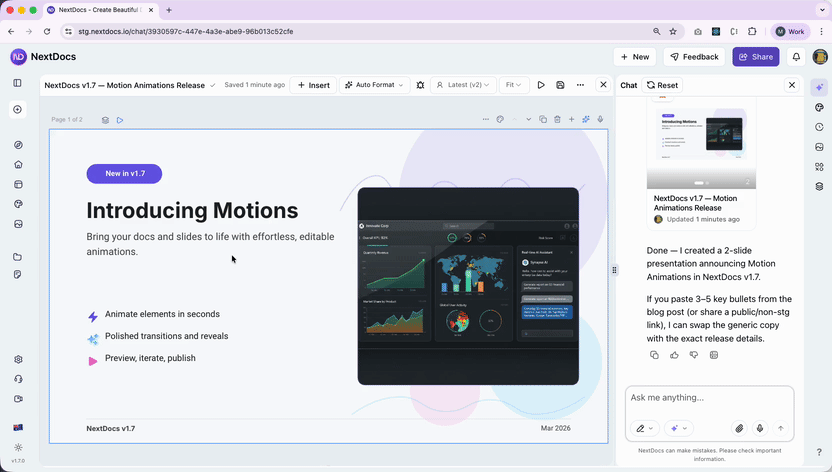Open the compass explore icon in sidebar

(x=18, y=145)
